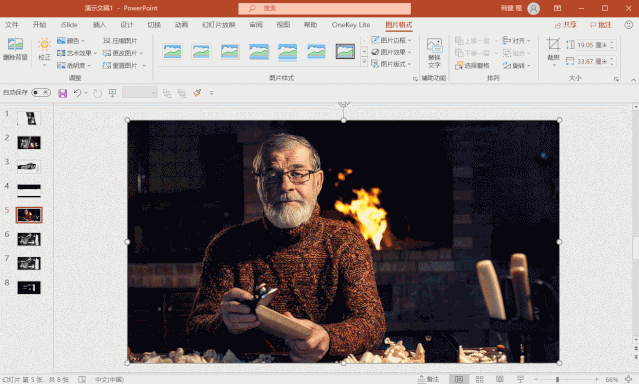Viewport: 639px width, 384px height.
Task: Click the Undo arrow icon
Action: click(x=77, y=93)
